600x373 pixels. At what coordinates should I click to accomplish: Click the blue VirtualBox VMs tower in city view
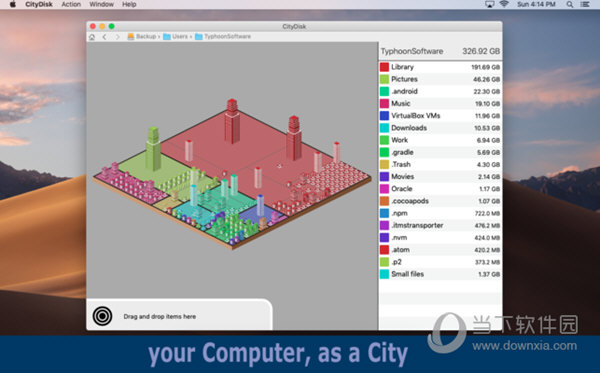260,205
